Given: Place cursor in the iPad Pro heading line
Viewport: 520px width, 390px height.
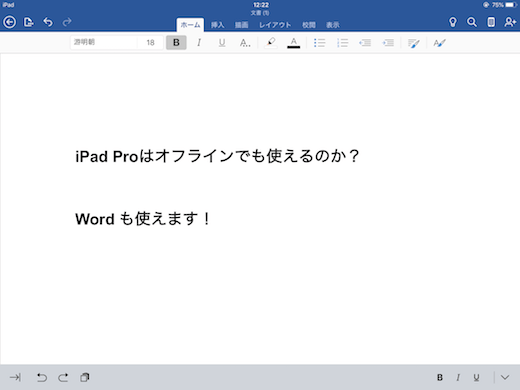Looking at the screenshot, I should coord(217,156).
